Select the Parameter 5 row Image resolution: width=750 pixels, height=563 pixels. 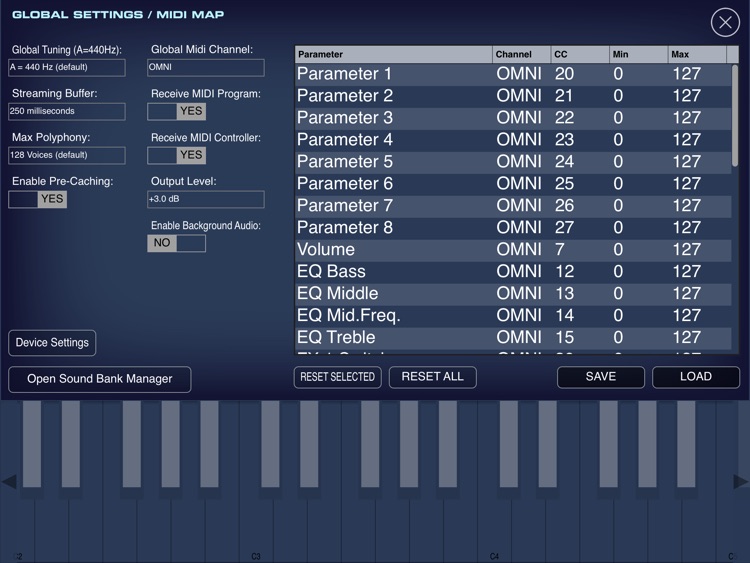pyautogui.click(x=513, y=162)
